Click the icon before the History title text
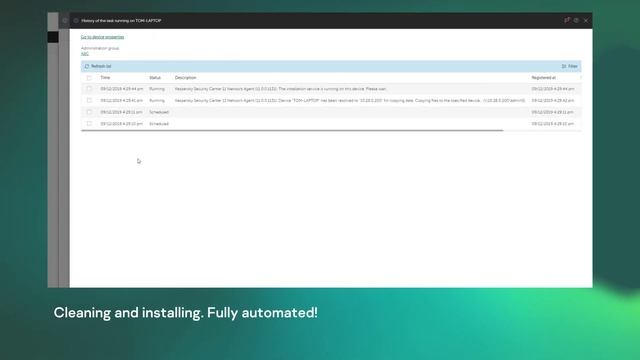This screenshot has width=640, height=360. click(76, 20)
